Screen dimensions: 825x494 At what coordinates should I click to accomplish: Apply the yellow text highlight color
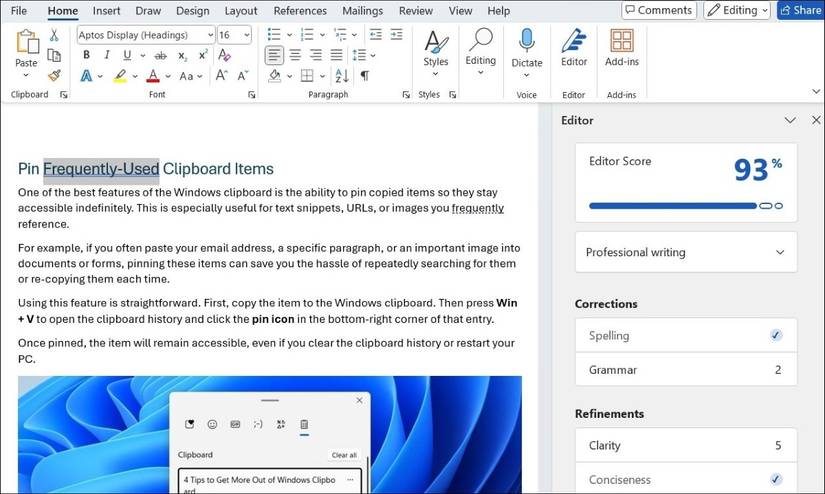[x=120, y=76]
